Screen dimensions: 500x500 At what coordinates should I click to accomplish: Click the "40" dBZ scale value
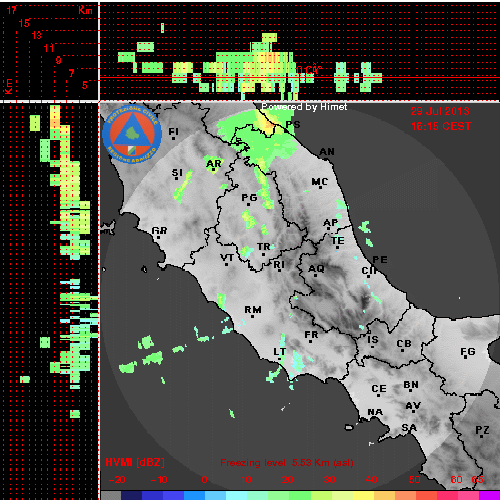pyautogui.click(x=371, y=480)
